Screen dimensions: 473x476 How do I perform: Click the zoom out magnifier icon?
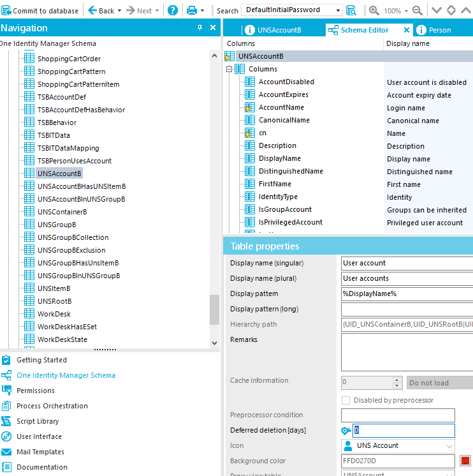pos(418,11)
